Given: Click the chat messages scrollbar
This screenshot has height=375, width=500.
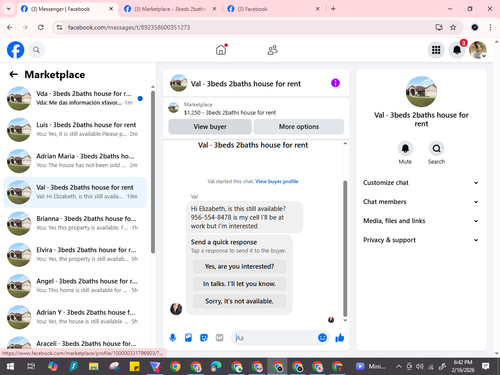Looking at the screenshot, I should click(345, 248).
